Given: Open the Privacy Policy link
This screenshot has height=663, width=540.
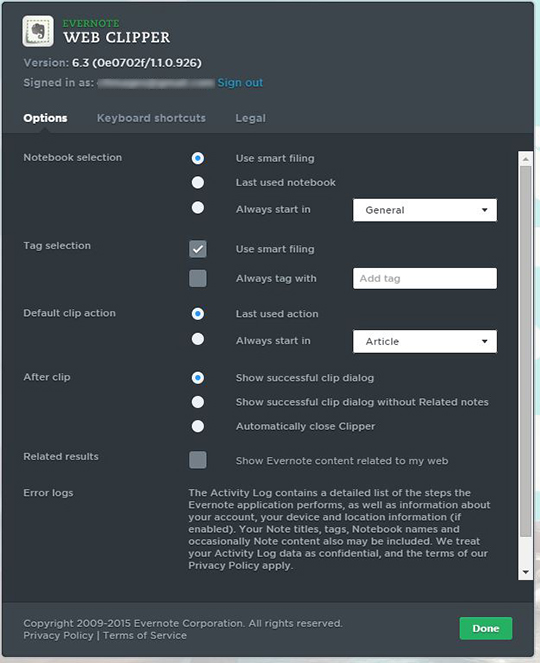Looking at the screenshot, I should [58, 636].
